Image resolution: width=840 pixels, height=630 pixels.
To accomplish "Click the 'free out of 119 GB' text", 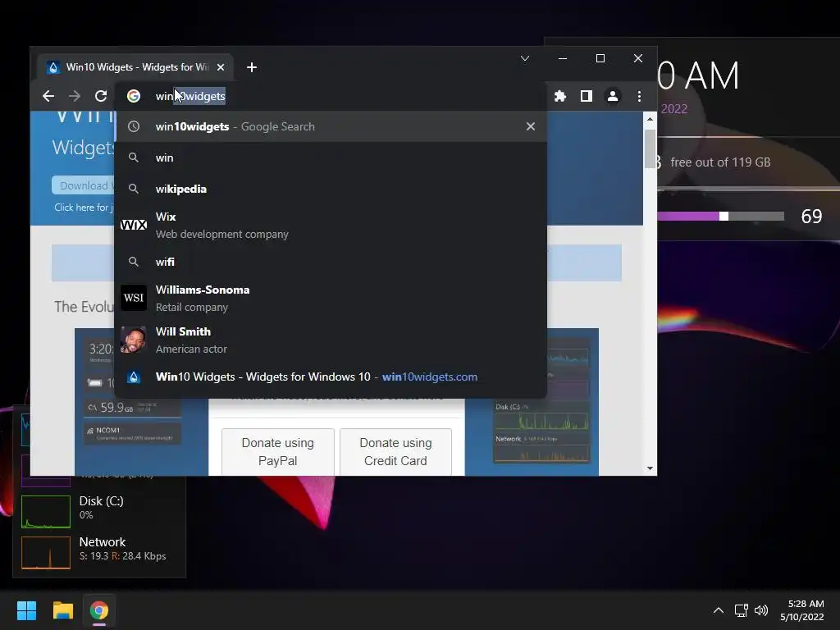I will point(720,162).
